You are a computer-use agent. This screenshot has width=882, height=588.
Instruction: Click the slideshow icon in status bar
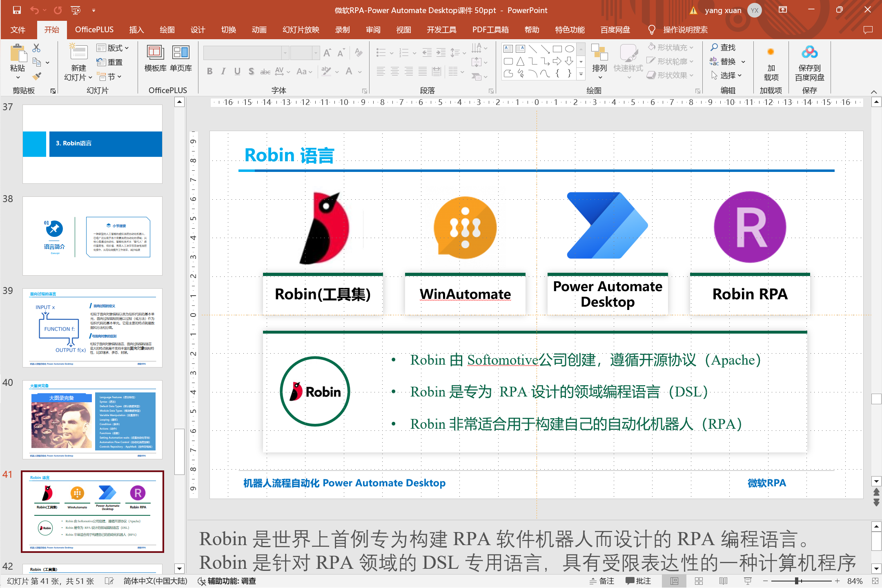pyautogui.click(x=748, y=581)
